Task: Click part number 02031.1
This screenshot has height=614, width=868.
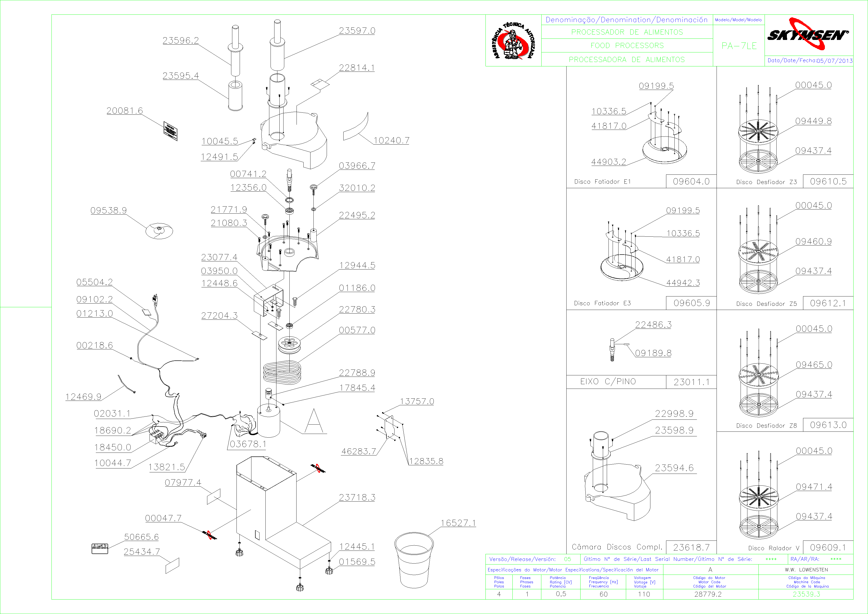Action: point(112,414)
